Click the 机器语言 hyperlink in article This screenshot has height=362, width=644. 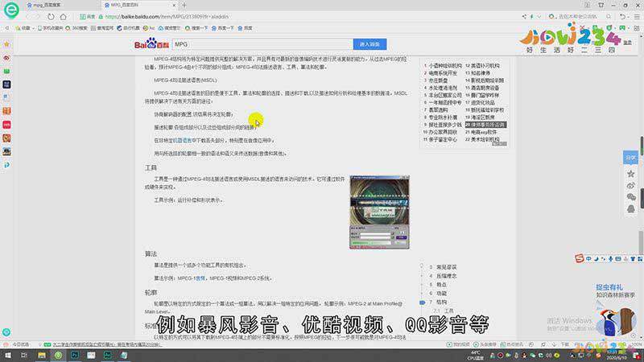pyautogui.click(x=183, y=140)
